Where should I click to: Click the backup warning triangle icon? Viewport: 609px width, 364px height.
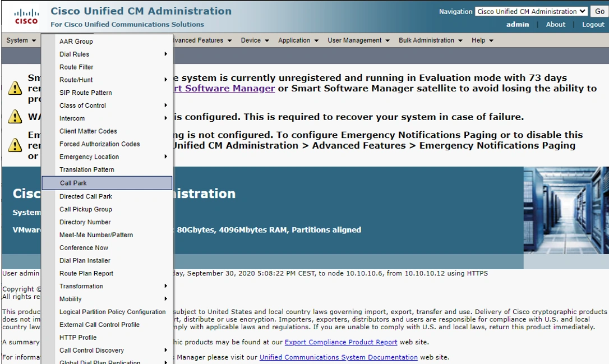(15, 117)
